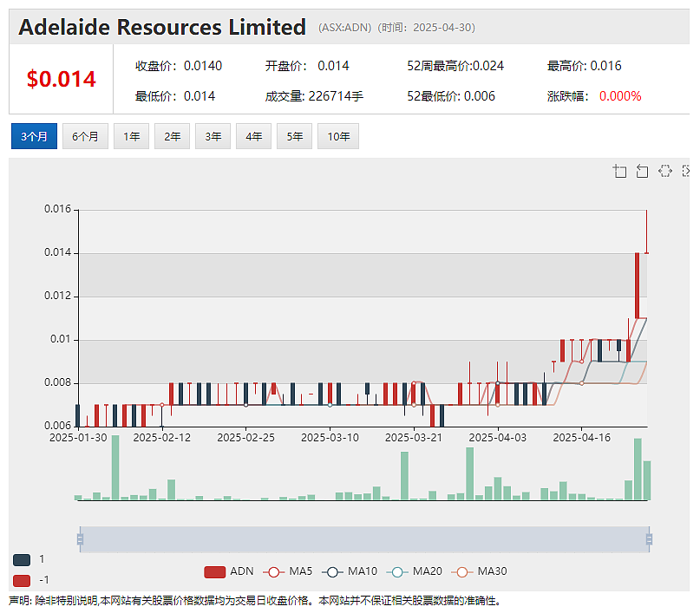Click the 0.01 y-axis label
This screenshot has height=613, width=700.
tap(61, 339)
